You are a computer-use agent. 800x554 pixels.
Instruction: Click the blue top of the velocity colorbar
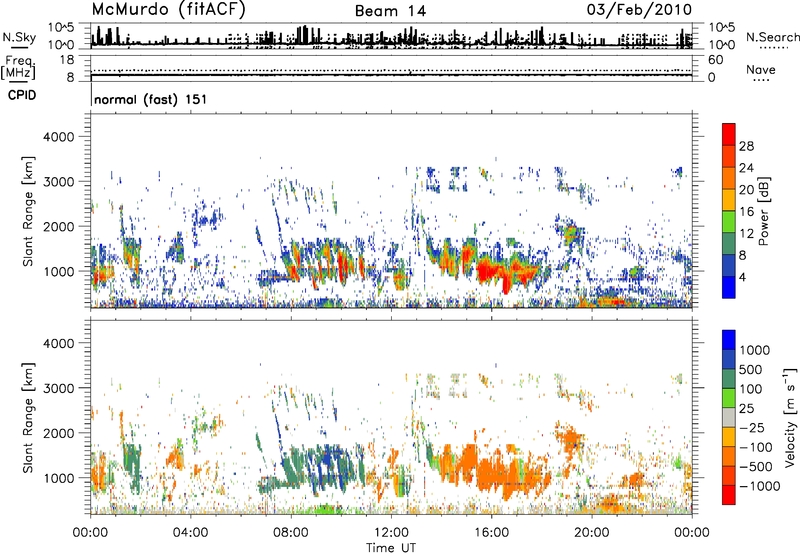729,340
